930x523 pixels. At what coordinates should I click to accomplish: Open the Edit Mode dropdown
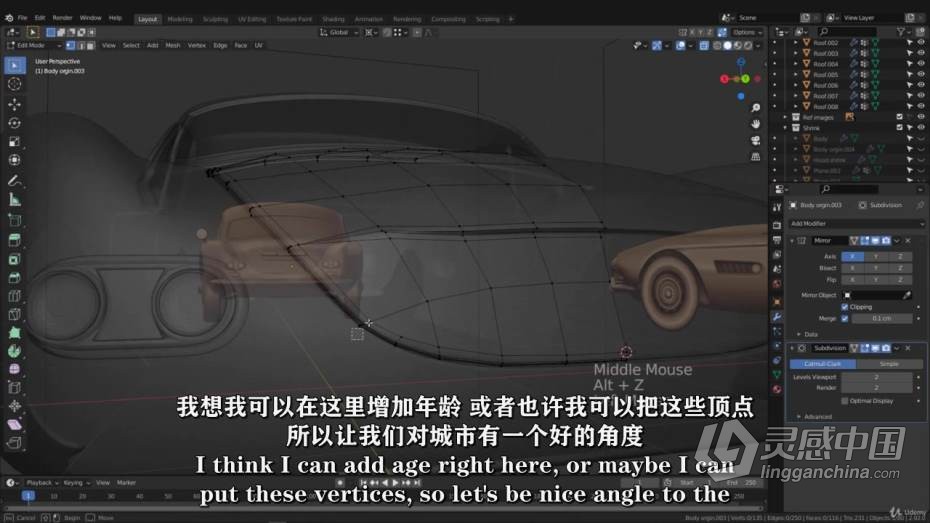click(x=34, y=46)
